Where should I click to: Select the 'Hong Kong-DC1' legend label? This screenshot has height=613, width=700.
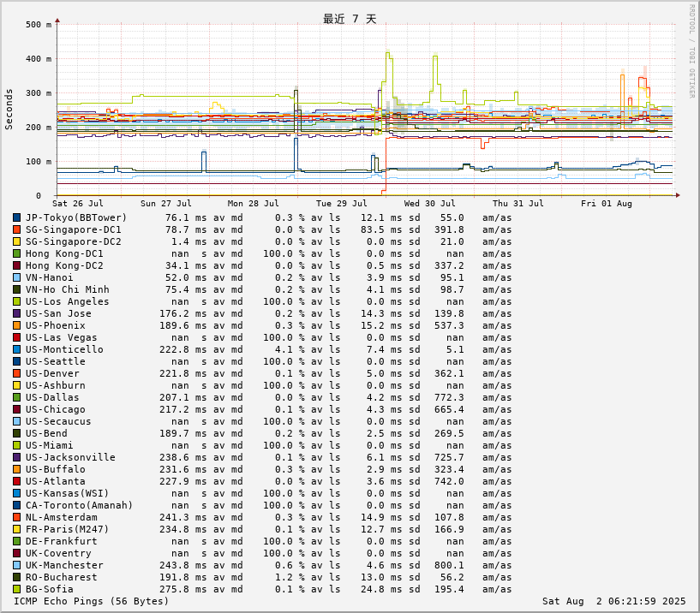tap(64, 254)
